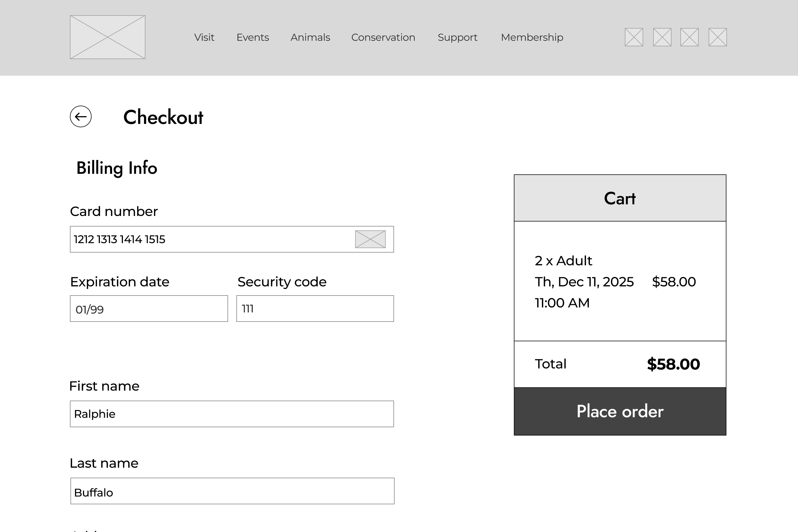This screenshot has height=532, width=798.
Task: Open the Support menu item
Action: pyautogui.click(x=457, y=37)
